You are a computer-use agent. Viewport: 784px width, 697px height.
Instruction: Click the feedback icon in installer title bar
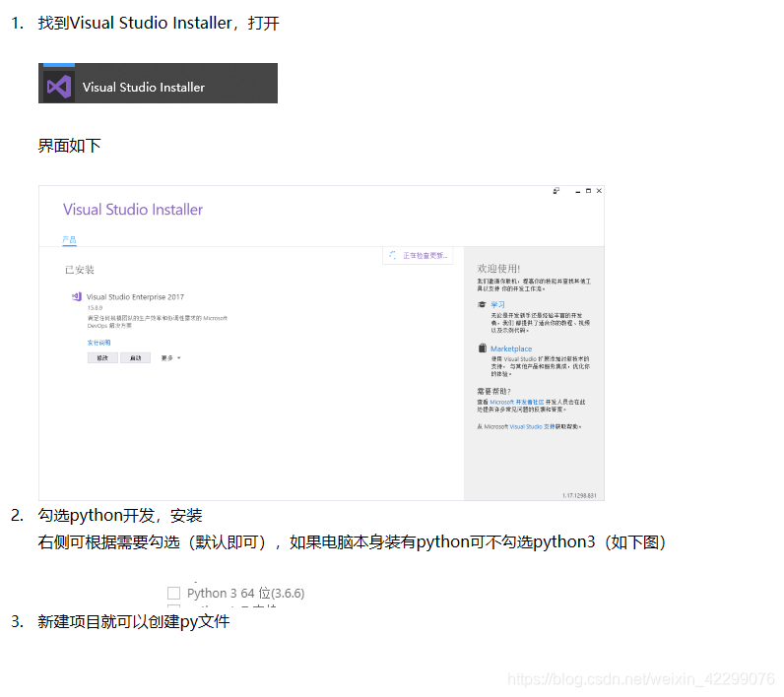556,191
